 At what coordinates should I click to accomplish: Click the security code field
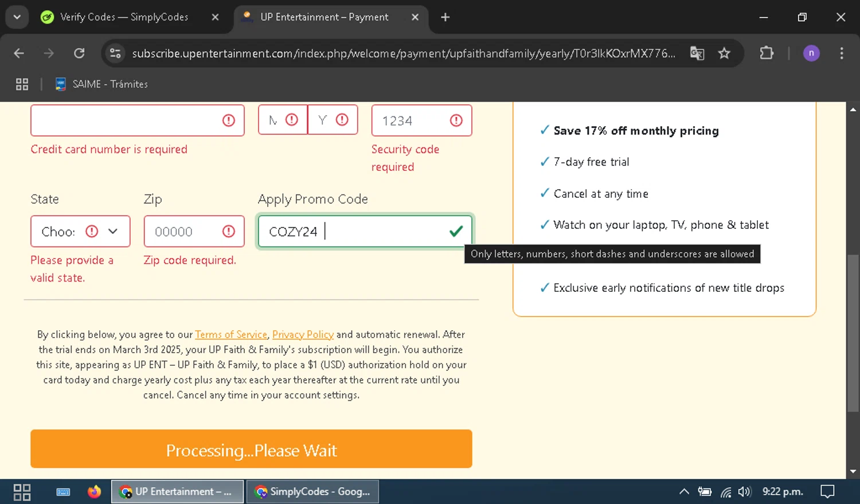[x=421, y=120]
